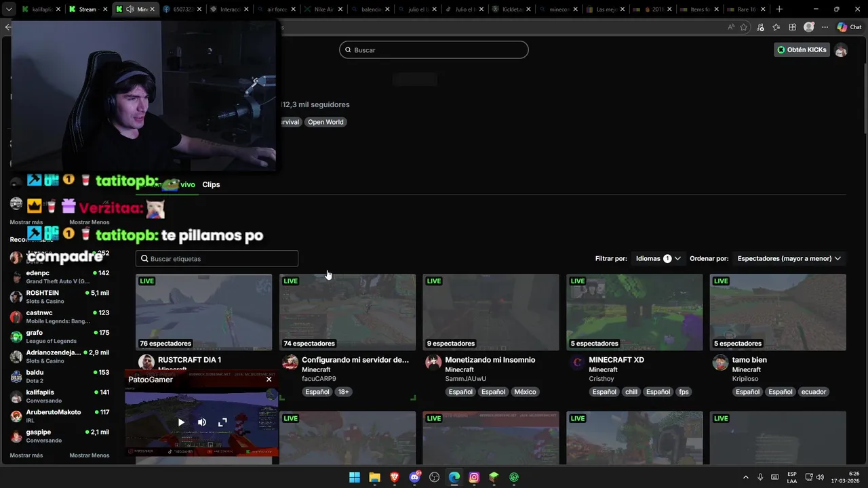
Task: Open the tamo bien stream title
Action: tap(749, 360)
